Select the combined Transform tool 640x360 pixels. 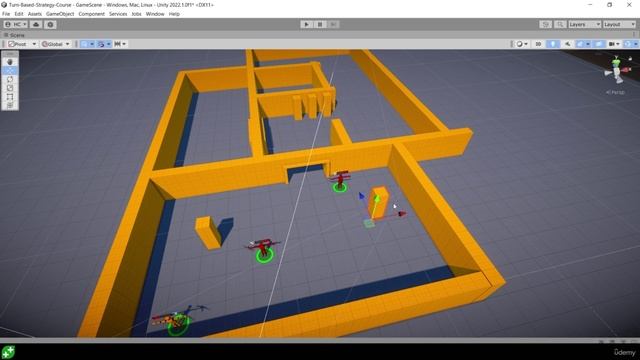(x=10, y=106)
